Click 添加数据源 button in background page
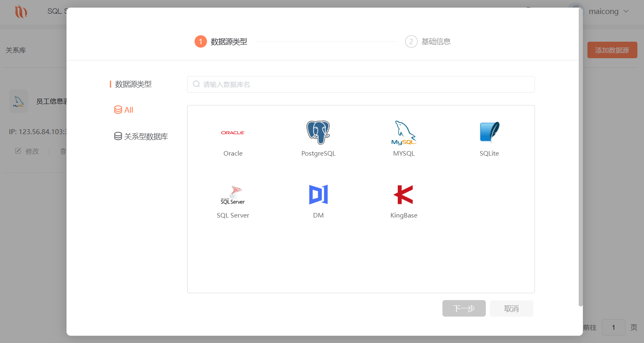 click(x=612, y=50)
